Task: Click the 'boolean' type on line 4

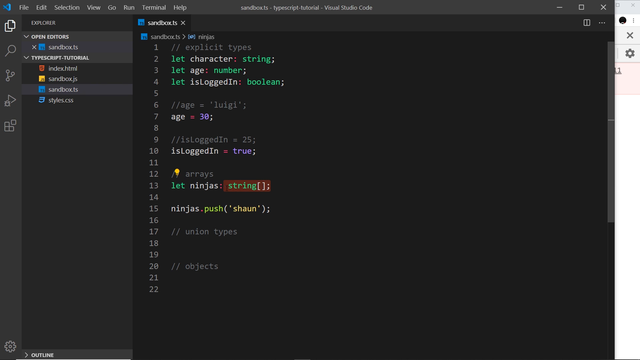Action: coord(263,82)
